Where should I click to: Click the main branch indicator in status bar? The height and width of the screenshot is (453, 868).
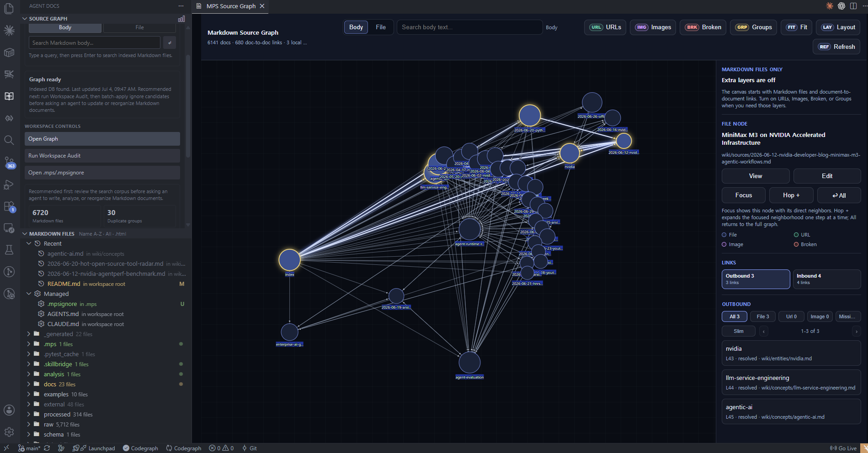coord(29,448)
